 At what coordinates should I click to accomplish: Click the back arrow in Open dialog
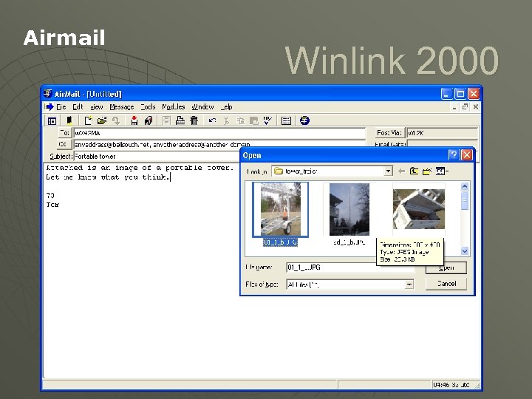(x=401, y=171)
